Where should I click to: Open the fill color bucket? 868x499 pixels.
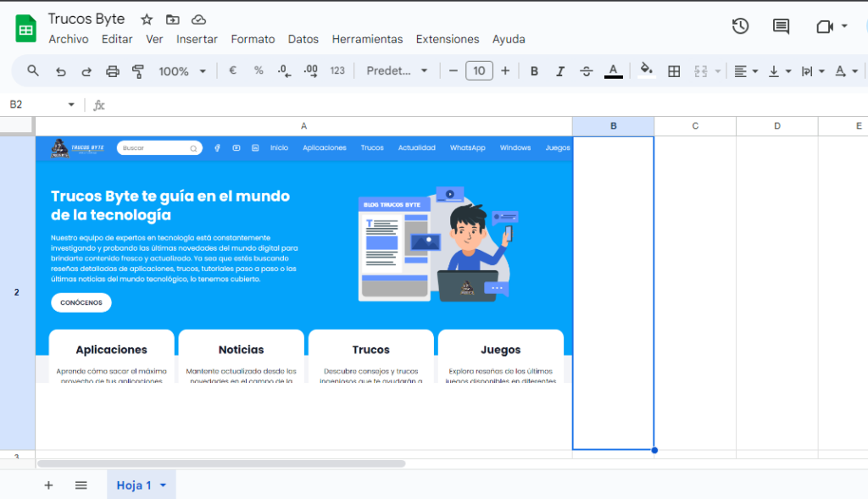click(x=646, y=71)
